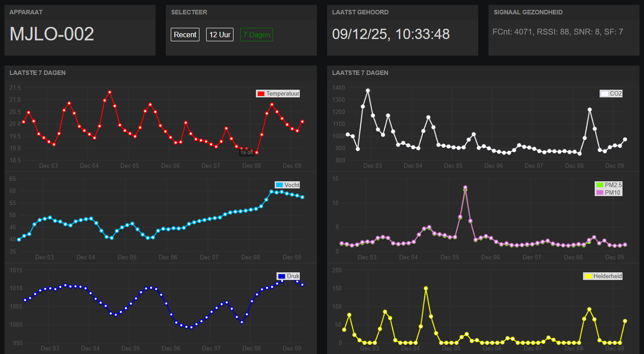Click the Recent time range button
Screen dimensions: 644x354
[185, 35]
